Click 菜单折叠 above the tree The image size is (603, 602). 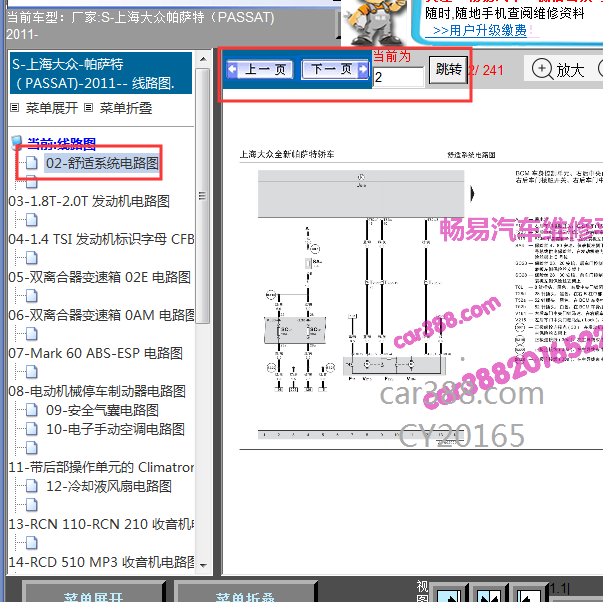coord(126,108)
